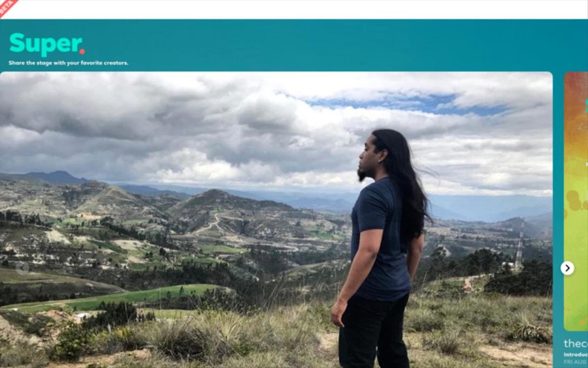
Task: Click the 'Introduc…' card subtitle
Action: [576, 354]
